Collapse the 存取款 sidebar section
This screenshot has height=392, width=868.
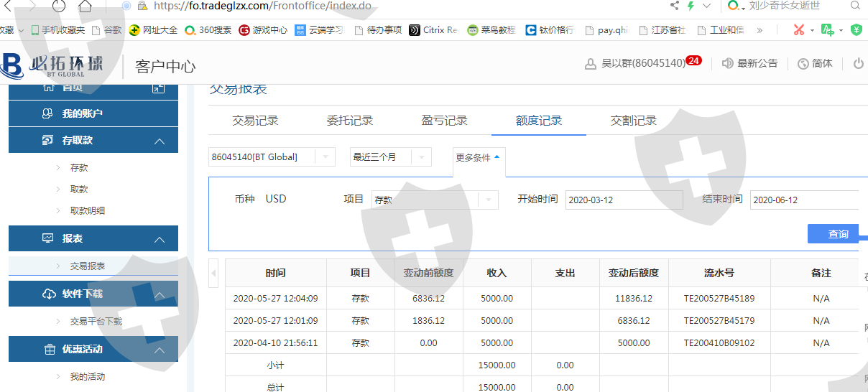click(x=160, y=141)
